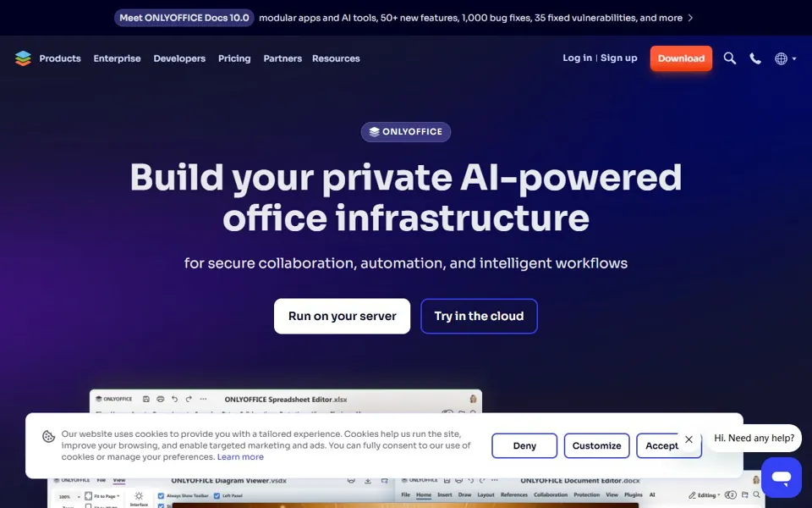Open the chat widget bubble button

point(782,477)
